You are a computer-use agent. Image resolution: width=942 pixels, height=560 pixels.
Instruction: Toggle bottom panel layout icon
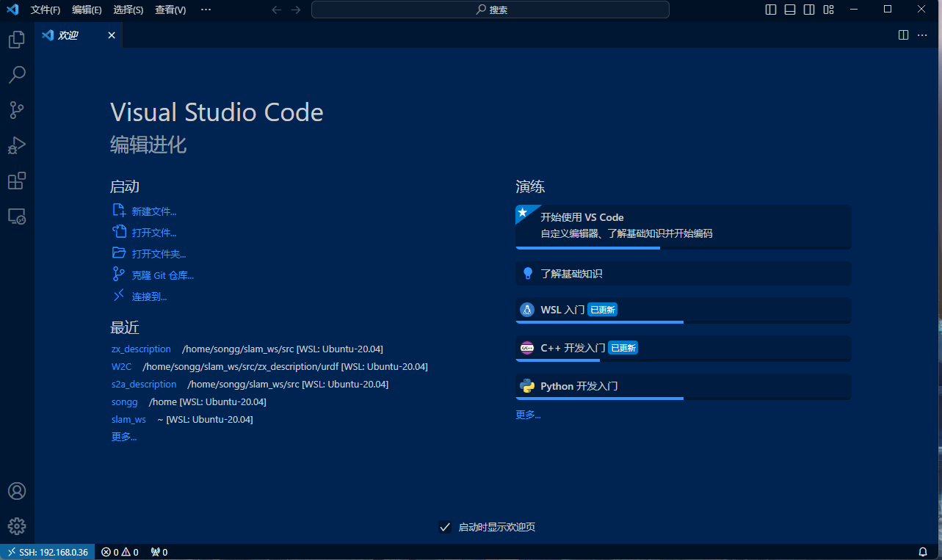click(x=790, y=10)
